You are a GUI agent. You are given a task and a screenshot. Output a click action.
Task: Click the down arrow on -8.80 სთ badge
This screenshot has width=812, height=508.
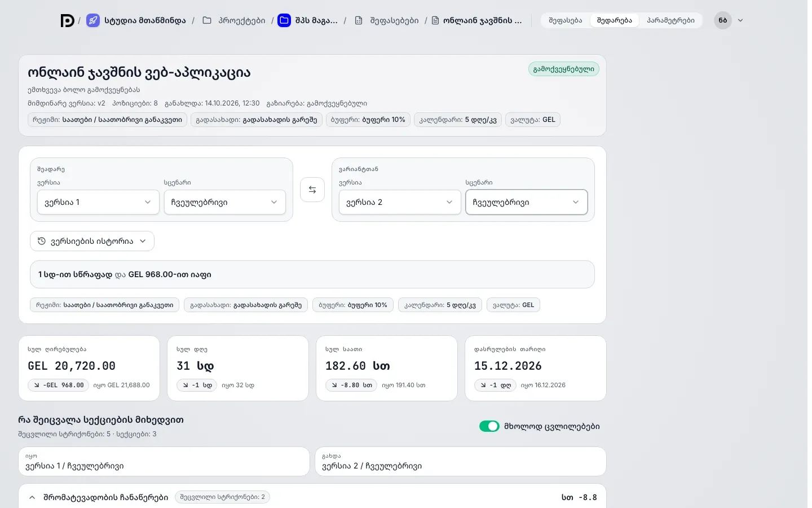coord(334,385)
